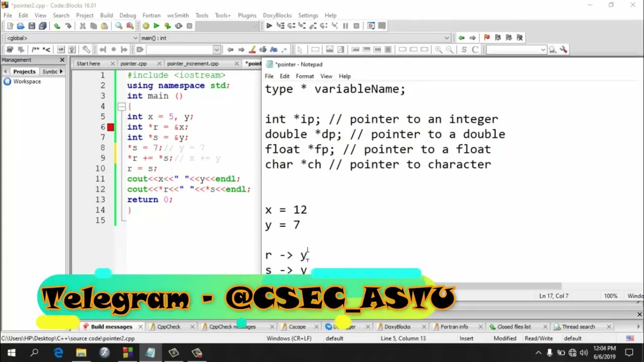This screenshot has width=644, height=362.
Task: Open the Format menu in Notepad
Action: tap(305, 76)
